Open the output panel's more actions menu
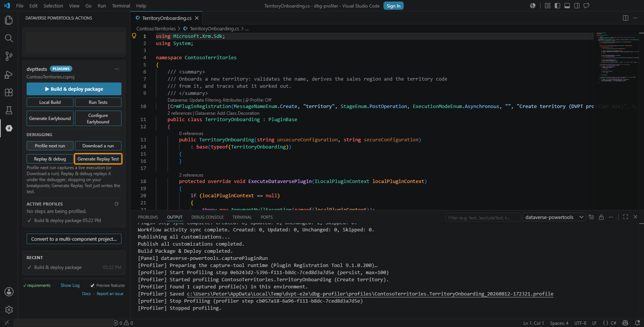 click(x=611, y=217)
